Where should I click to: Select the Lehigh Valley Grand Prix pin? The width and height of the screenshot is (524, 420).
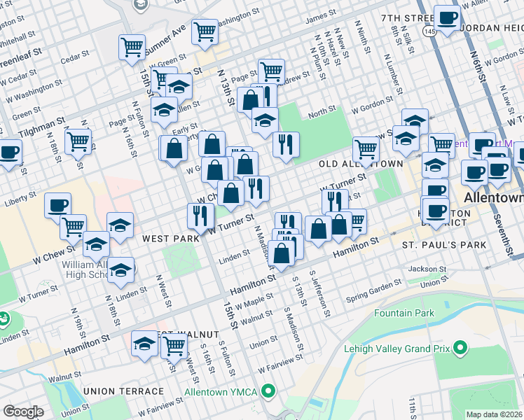point(460,348)
